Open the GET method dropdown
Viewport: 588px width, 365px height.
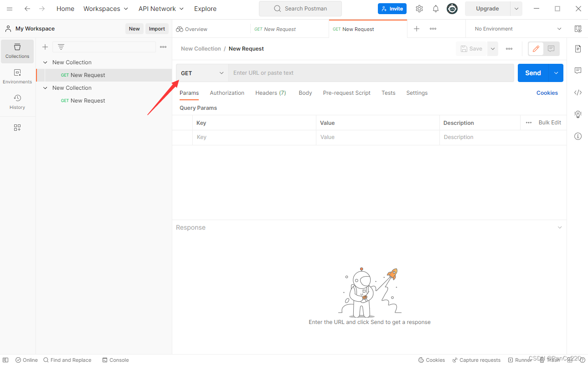(x=202, y=73)
